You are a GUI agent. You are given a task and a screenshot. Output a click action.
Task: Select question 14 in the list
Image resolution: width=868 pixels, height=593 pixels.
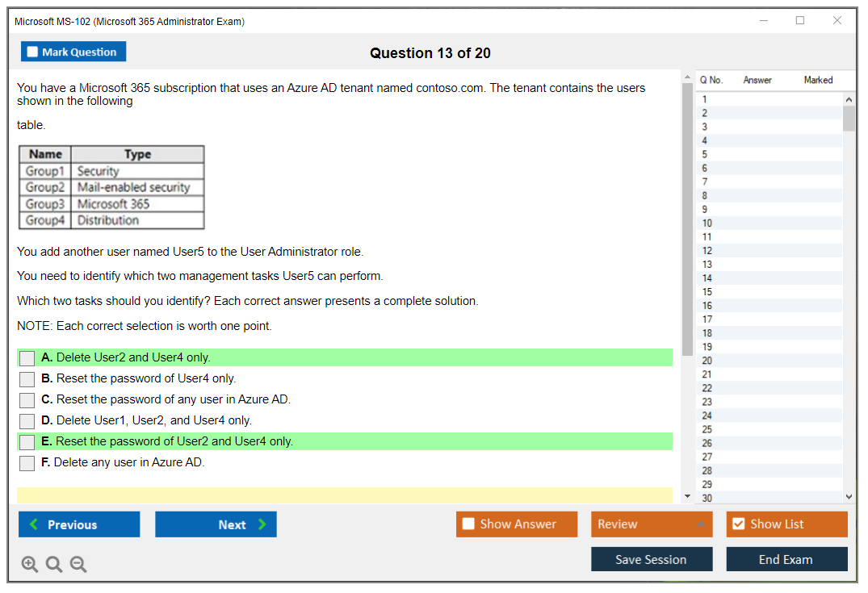pos(769,278)
